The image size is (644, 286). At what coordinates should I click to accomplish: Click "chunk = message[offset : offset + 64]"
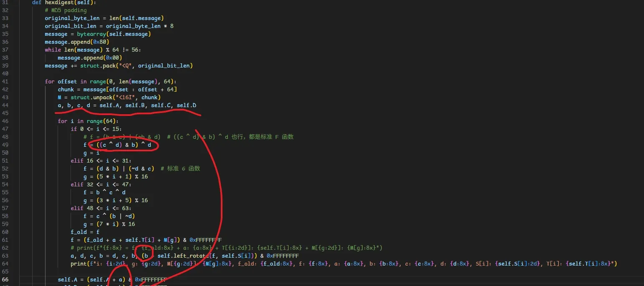[x=117, y=89]
